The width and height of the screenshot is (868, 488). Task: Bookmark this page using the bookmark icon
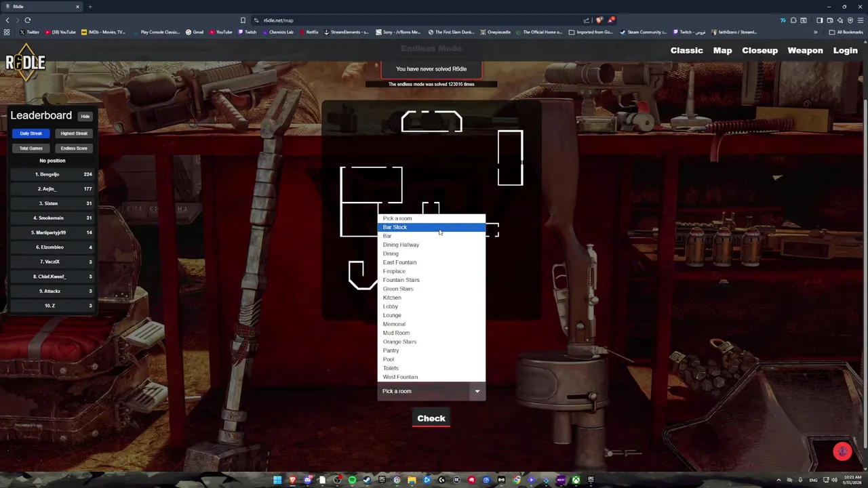(x=243, y=20)
